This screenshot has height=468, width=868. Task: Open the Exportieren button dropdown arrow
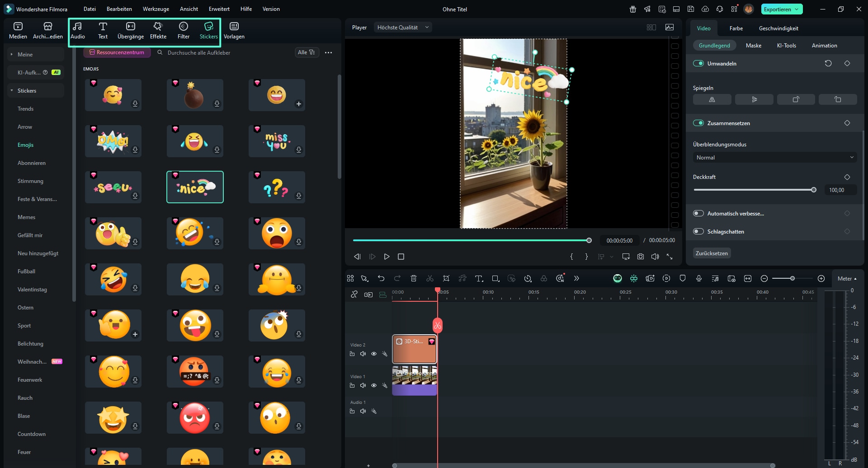[x=797, y=9]
